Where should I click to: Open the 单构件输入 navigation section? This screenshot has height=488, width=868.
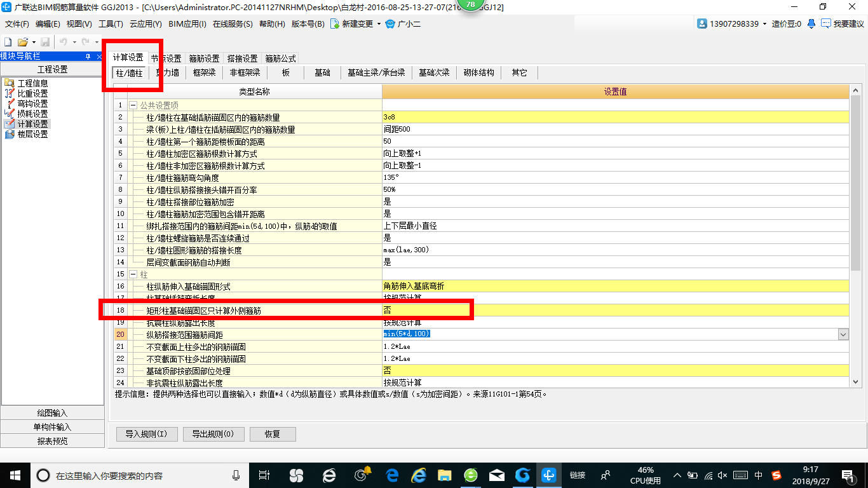(52, 427)
